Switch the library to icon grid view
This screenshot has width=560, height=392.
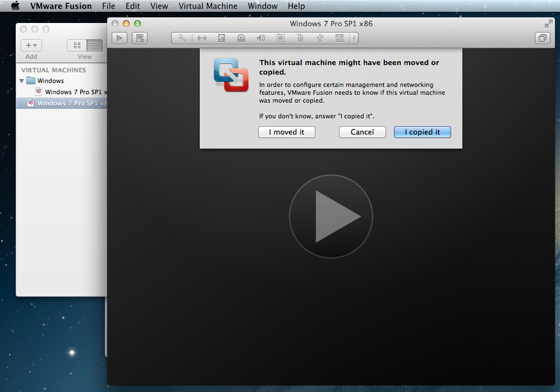pos(77,45)
